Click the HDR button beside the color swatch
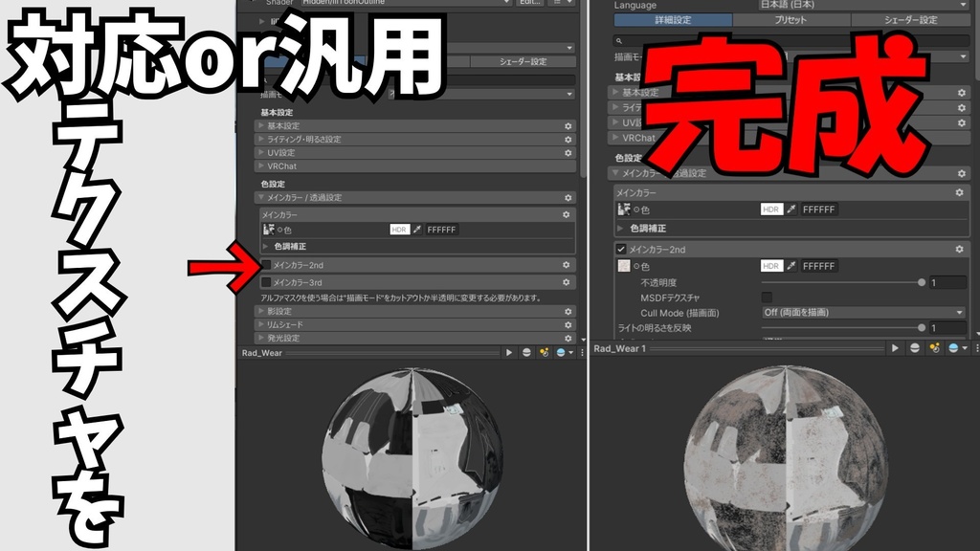This screenshot has height=551, width=980. pos(771,209)
